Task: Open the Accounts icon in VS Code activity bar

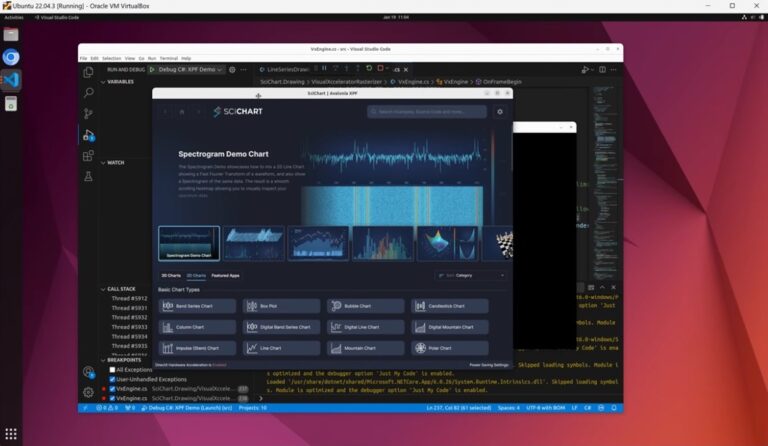Action: click(x=88, y=372)
